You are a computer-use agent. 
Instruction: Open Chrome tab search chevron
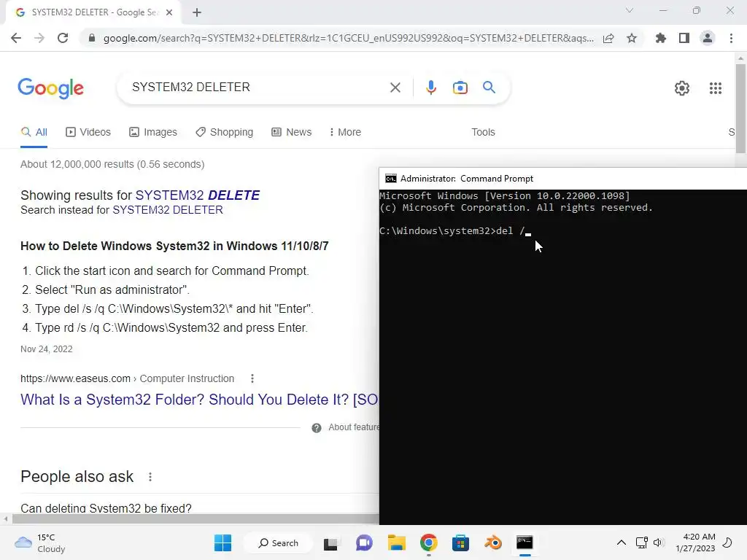pos(630,10)
